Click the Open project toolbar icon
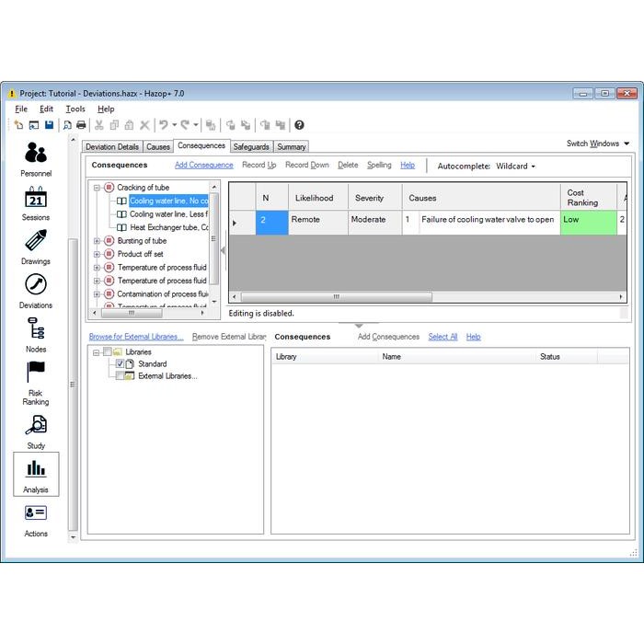Screen dimensions: 644x644 (34, 125)
